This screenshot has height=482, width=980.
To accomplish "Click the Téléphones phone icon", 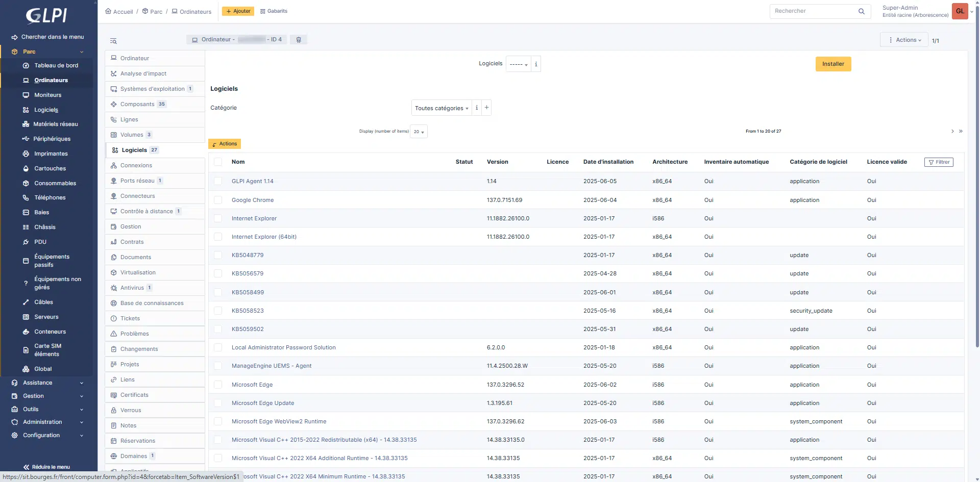I will click(x=26, y=197).
